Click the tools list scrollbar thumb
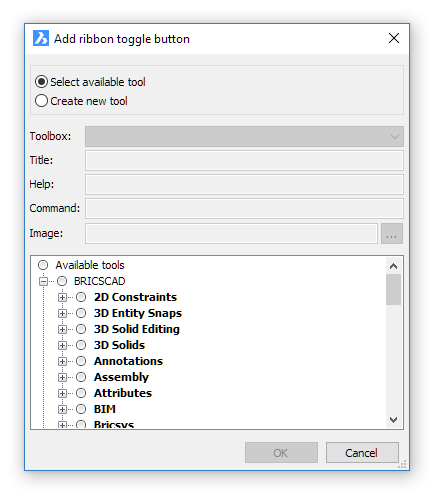The image size is (438, 498). 393,289
